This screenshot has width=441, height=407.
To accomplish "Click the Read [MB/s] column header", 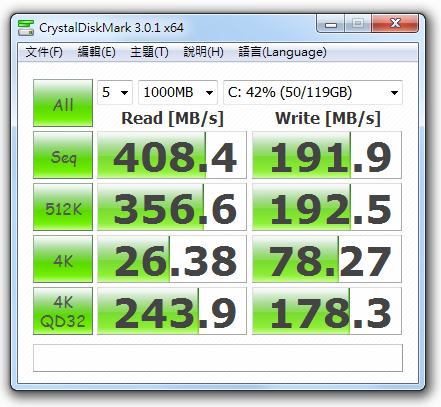I will 172,118.
